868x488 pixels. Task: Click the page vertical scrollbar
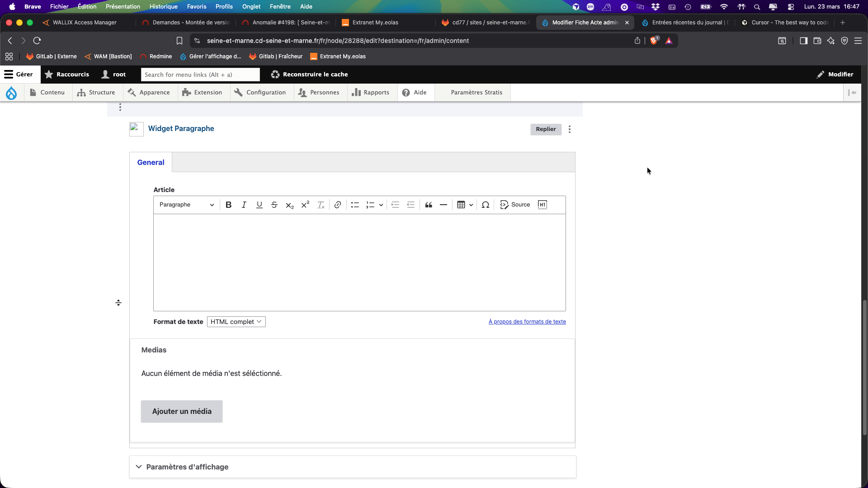click(864, 366)
